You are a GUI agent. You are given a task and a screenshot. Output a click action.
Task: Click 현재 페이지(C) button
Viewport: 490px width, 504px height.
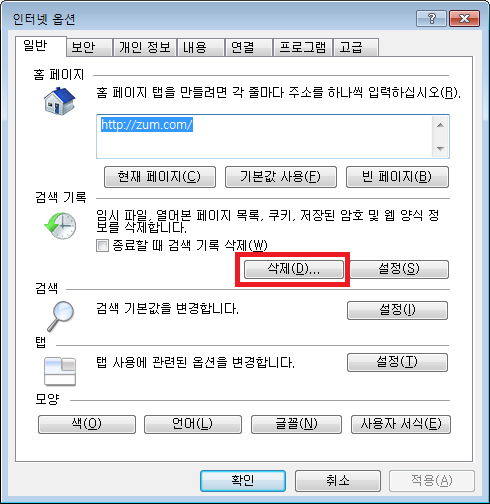(160, 177)
